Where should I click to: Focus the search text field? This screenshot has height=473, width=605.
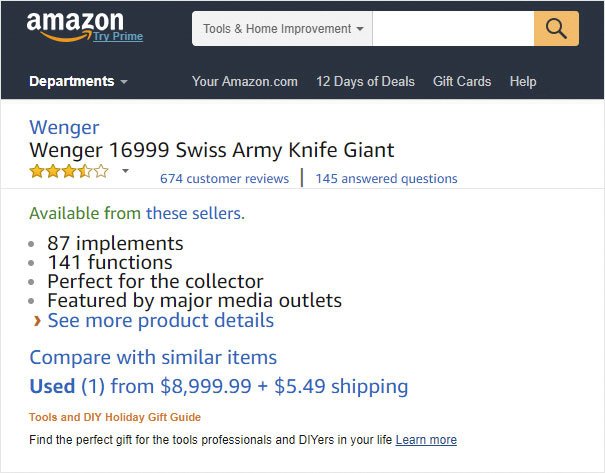click(x=453, y=29)
